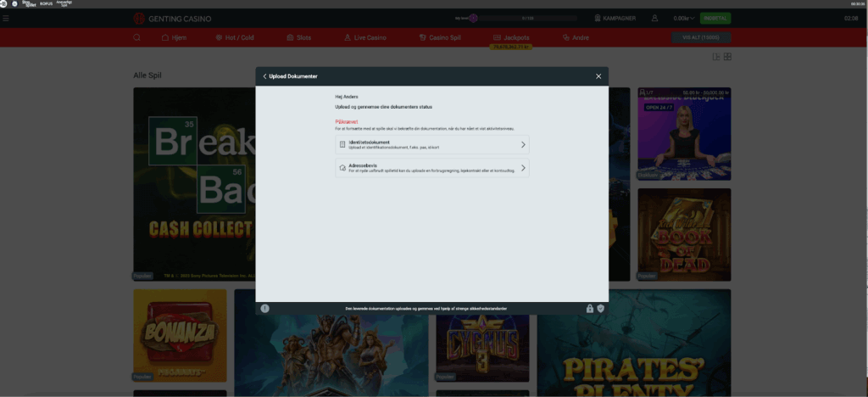Open the Slots tab
Viewport: 868px width, 397px height.
(299, 37)
